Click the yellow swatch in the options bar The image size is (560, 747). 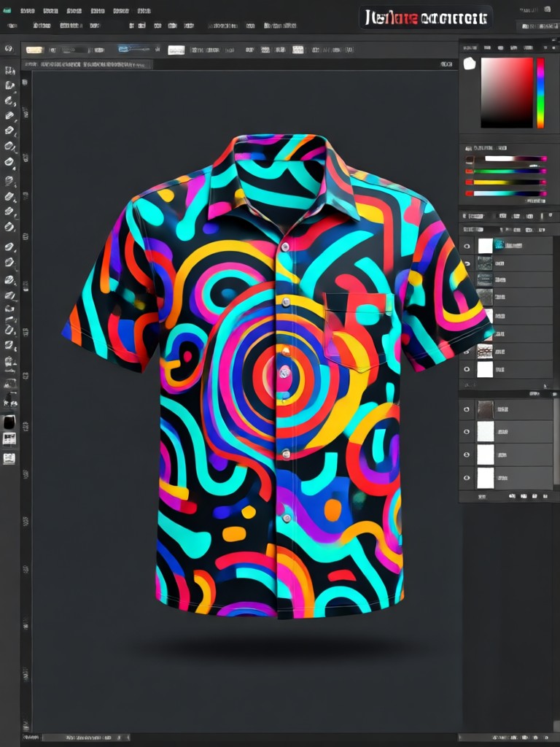point(34,50)
